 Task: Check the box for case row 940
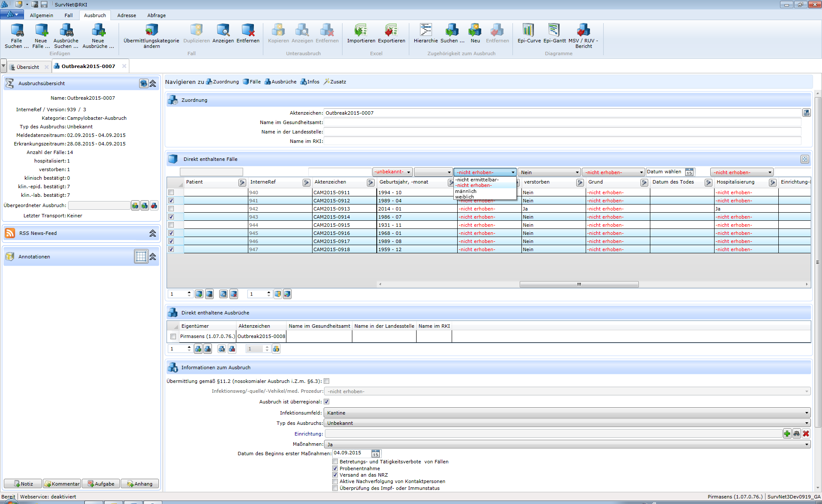pyautogui.click(x=171, y=193)
